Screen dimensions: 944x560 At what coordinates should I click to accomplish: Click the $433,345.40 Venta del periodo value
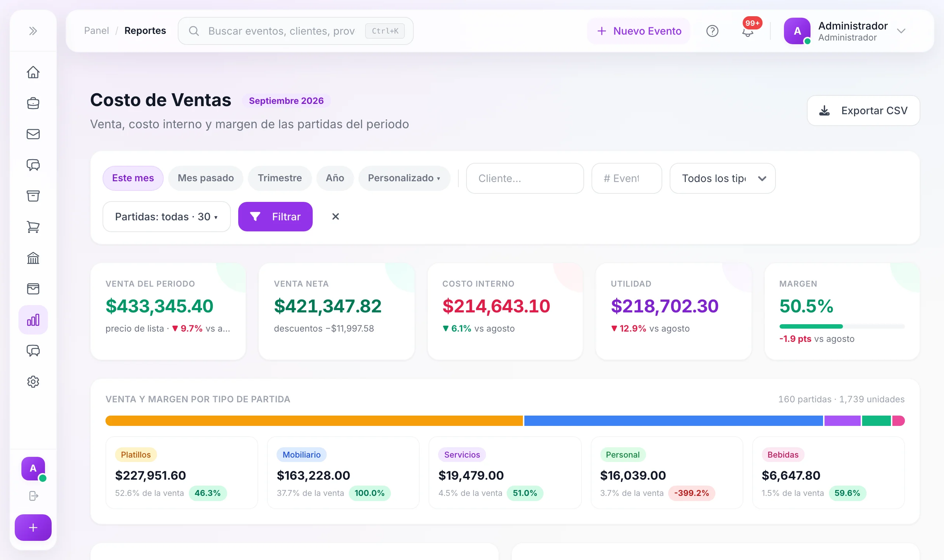[159, 306]
